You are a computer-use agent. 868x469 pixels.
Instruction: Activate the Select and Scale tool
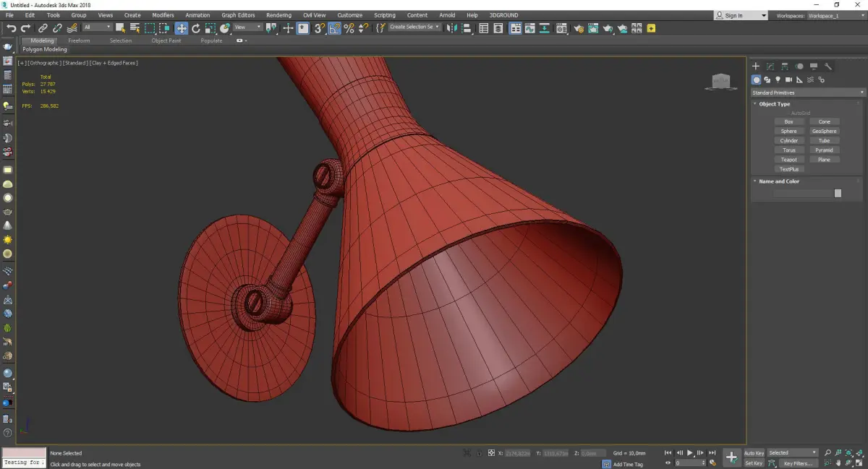(x=210, y=28)
